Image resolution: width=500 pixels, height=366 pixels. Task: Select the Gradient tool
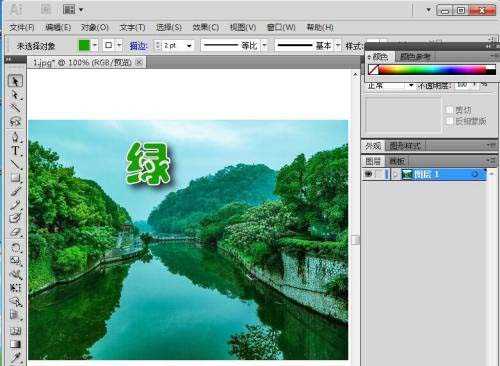click(x=15, y=344)
